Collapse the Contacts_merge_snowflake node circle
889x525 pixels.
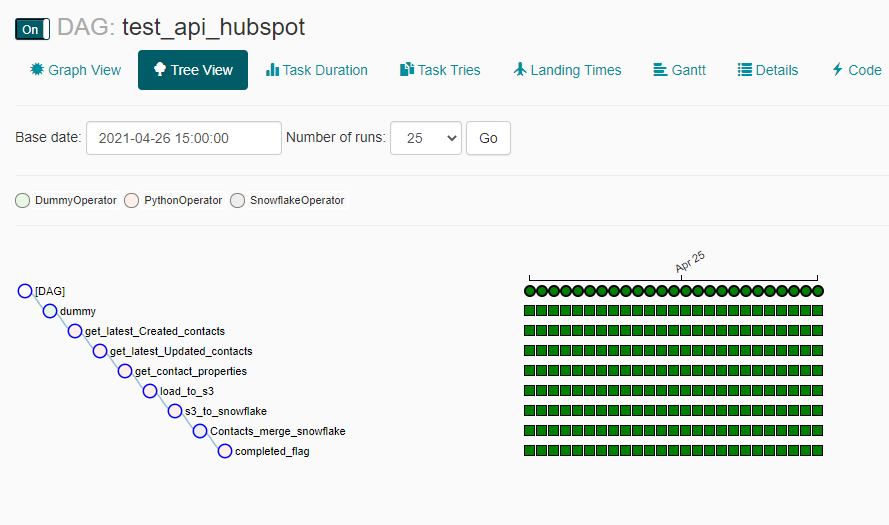[x=200, y=431]
